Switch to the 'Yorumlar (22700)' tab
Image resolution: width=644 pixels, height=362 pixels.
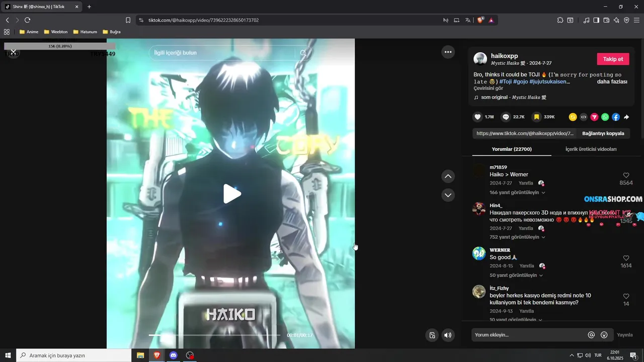click(x=511, y=149)
